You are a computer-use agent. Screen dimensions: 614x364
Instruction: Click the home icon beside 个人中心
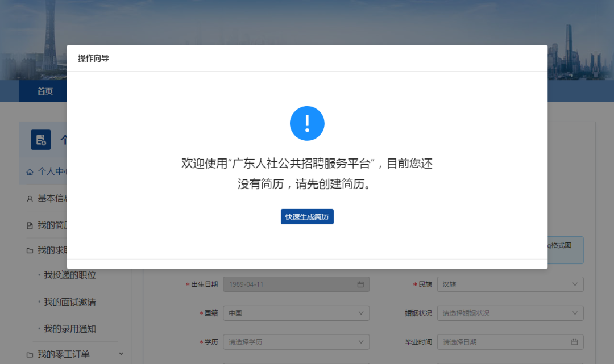coord(28,171)
